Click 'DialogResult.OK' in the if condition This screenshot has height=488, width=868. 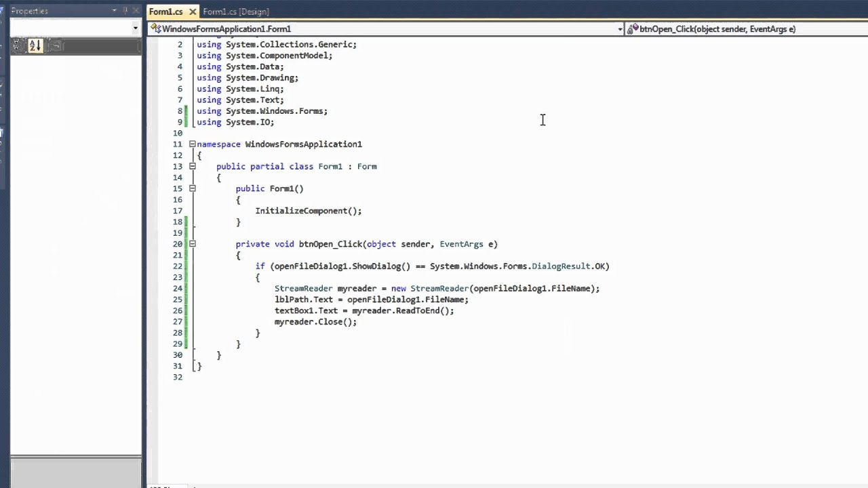(x=568, y=266)
